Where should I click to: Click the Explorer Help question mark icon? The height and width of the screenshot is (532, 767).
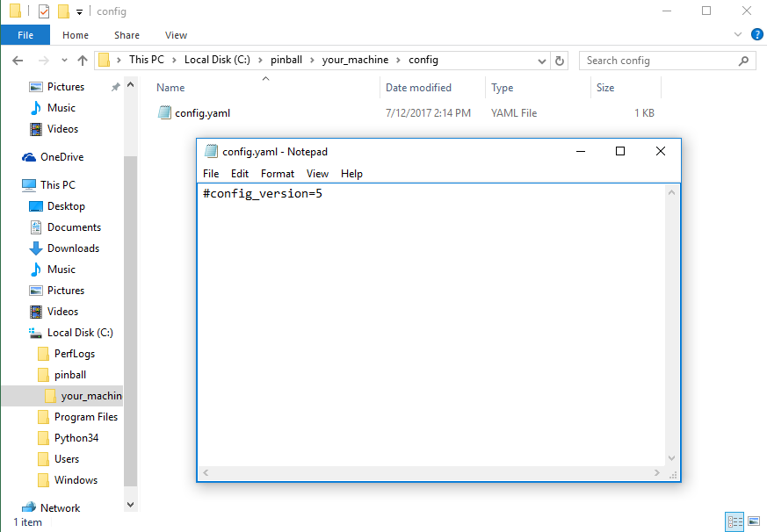756,34
